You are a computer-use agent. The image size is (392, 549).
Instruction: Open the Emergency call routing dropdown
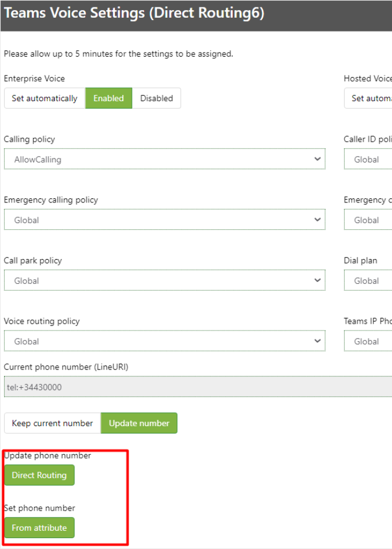(x=368, y=220)
